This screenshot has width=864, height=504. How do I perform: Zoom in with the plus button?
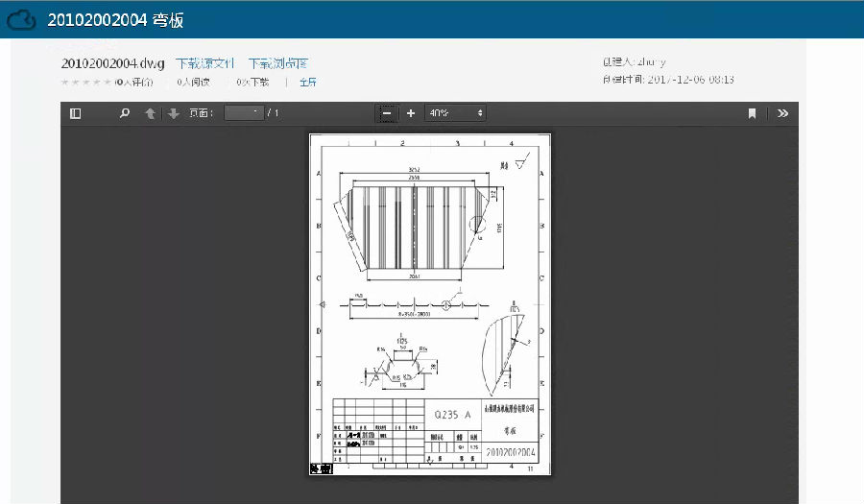[x=411, y=113]
